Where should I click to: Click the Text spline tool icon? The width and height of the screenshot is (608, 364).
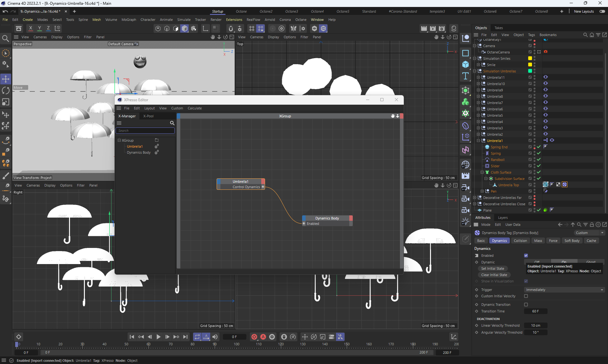pyautogui.click(x=465, y=76)
